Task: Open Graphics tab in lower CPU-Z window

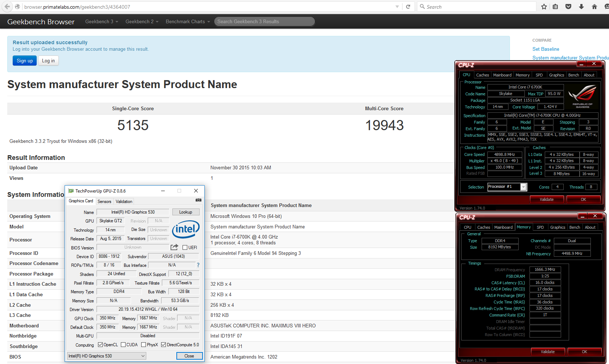Action: (x=558, y=227)
